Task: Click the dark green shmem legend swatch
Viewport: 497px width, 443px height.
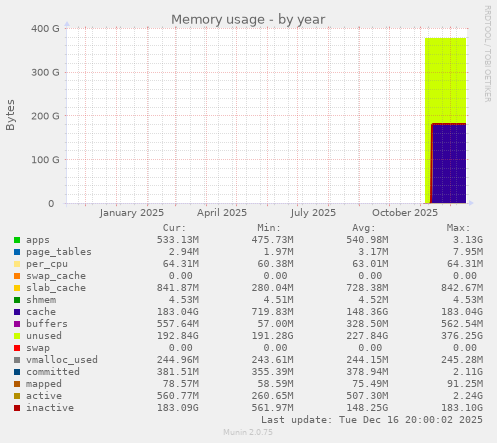Action: (x=17, y=300)
